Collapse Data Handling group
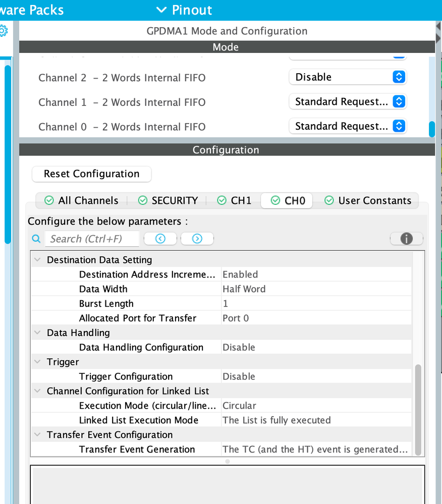The width and height of the screenshot is (442, 504). pos(38,332)
